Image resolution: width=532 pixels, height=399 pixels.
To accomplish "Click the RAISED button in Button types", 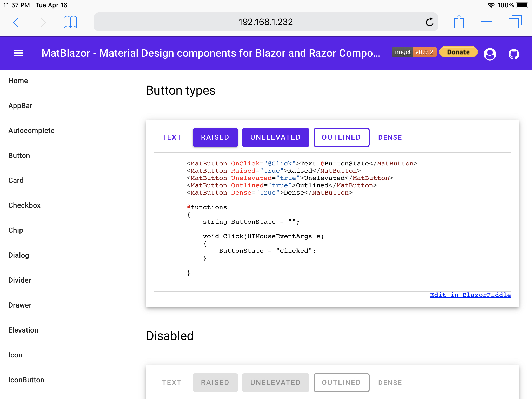I will [215, 137].
